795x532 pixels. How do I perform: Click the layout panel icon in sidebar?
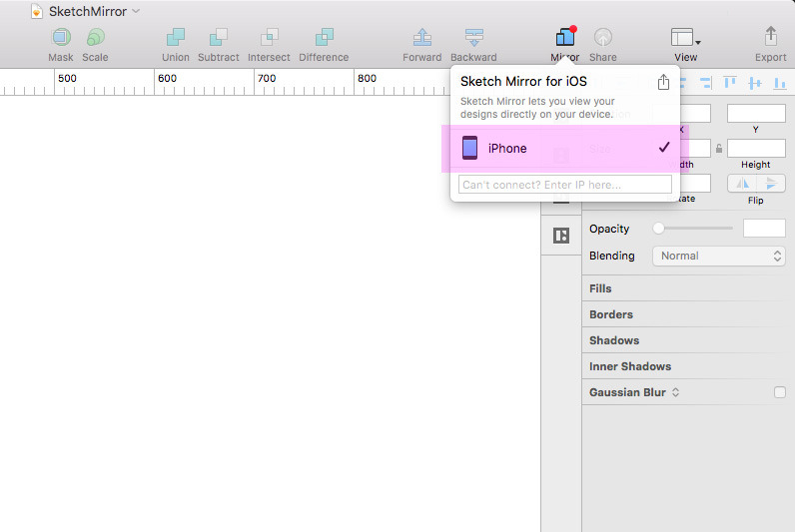[x=561, y=236]
